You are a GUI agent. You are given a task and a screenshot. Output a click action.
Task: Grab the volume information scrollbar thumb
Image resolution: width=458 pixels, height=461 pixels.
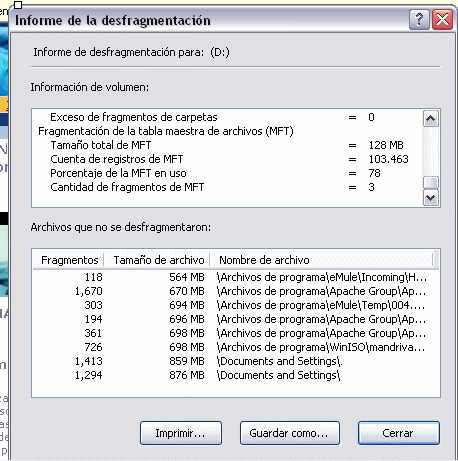tap(431, 183)
